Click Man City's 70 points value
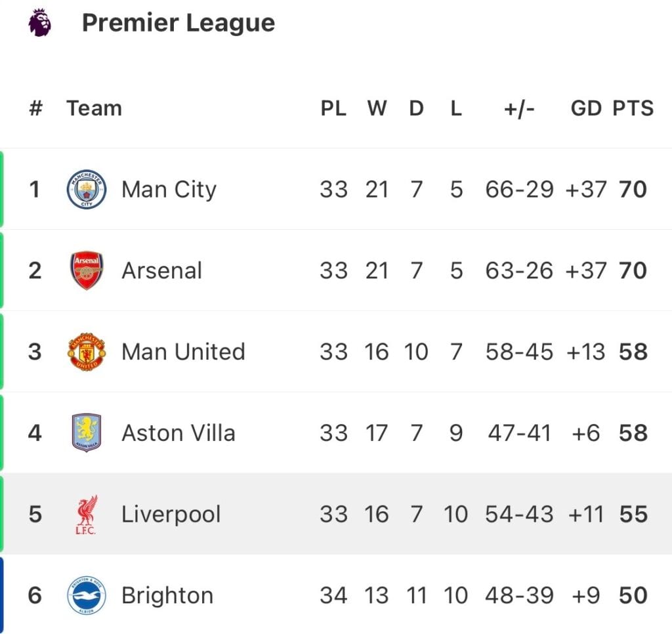The height and width of the screenshot is (634, 672). [x=633, y=190]
